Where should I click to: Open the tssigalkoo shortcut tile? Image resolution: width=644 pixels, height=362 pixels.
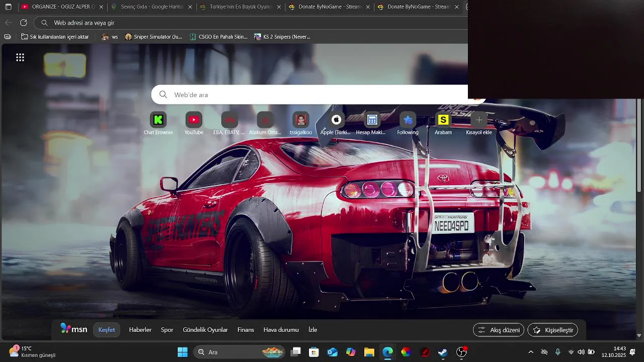301,124
